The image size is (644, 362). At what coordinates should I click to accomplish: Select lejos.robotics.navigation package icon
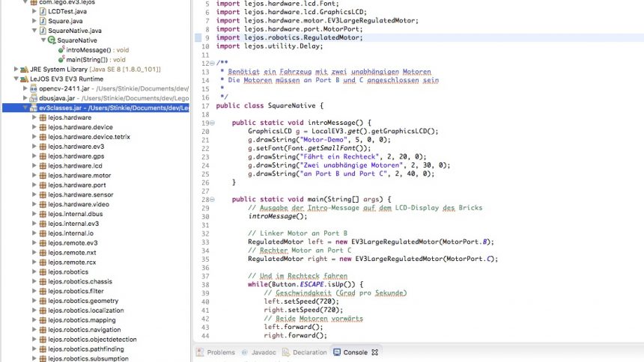[43, 330]
